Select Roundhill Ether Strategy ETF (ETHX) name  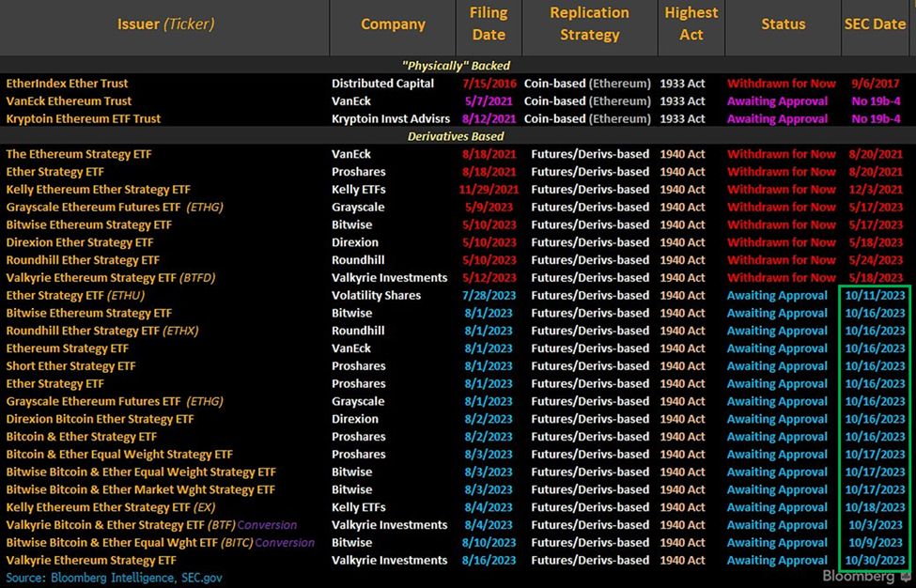coord(102,331)
